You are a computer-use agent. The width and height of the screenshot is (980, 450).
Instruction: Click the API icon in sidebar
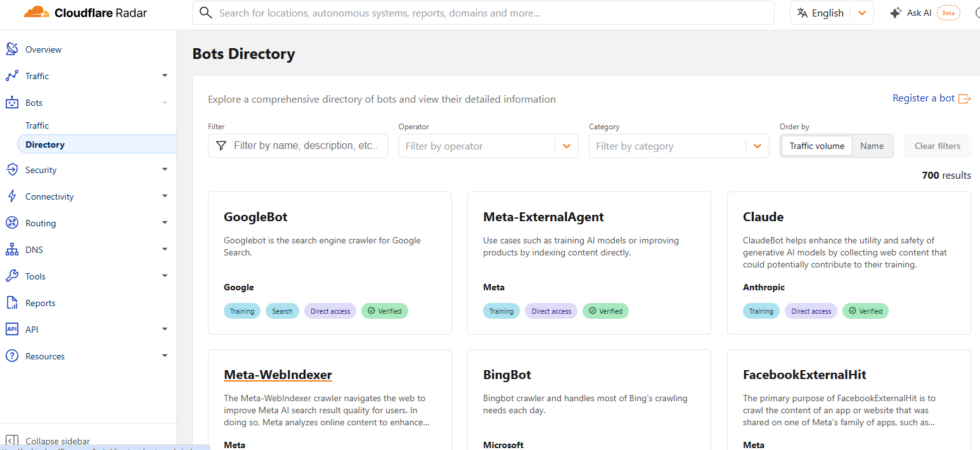point(12,329)
